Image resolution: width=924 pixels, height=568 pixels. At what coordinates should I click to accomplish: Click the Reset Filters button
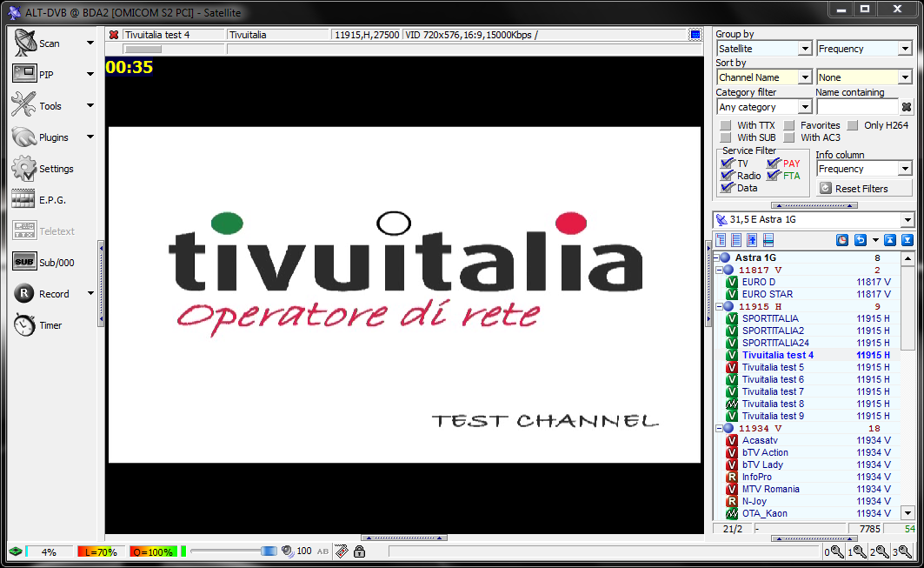(864, 188)
